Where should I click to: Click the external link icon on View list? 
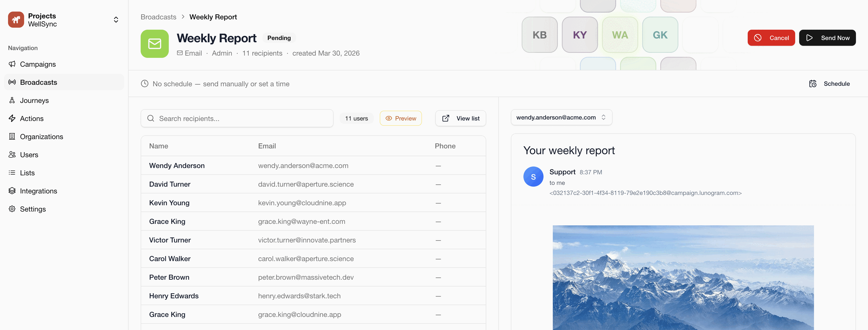[x=446, y=118]
